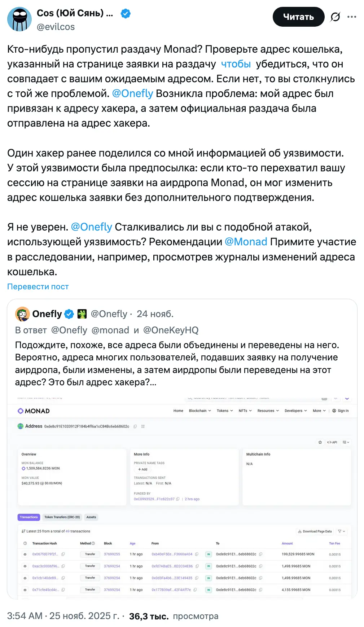Click the blue verified badge next to Cos
The image size is (364, 627).
pyautogui.click(x=126, y=14)
